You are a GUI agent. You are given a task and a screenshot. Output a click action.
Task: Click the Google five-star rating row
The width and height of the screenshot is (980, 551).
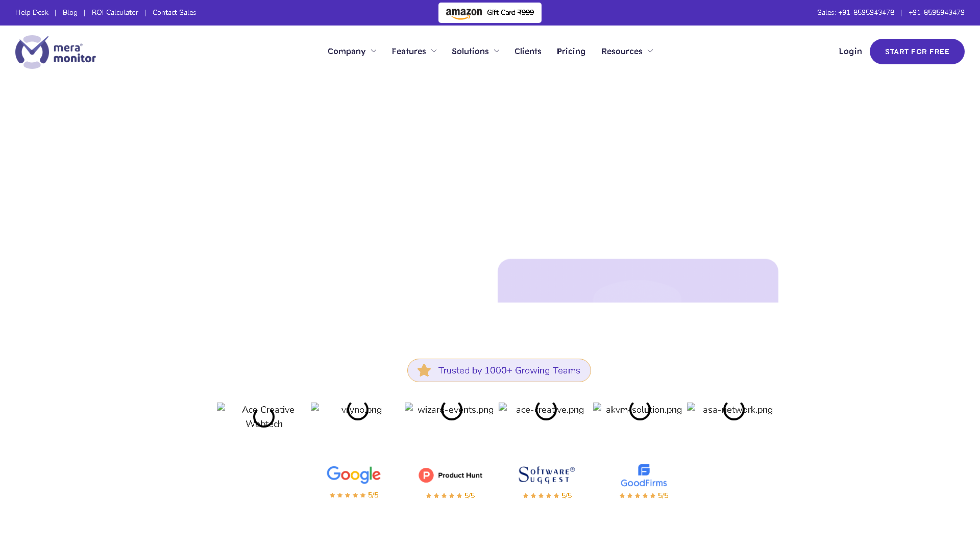tap(353, 494)
